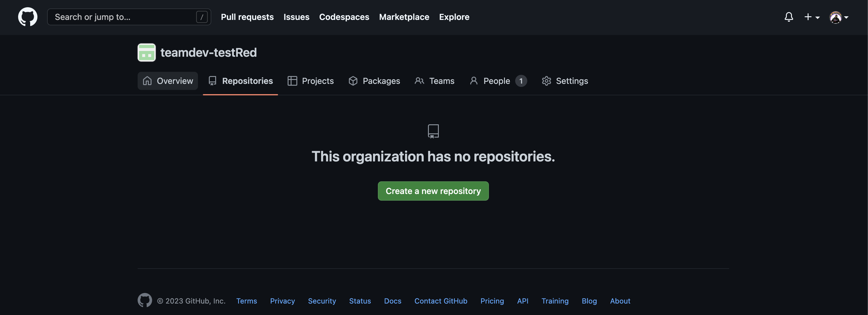
Task: Click Create a new repository
Action: 433,191
